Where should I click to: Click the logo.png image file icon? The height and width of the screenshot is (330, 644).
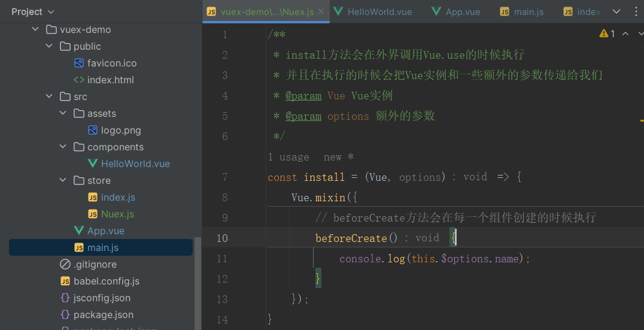[x=93, y=131]
